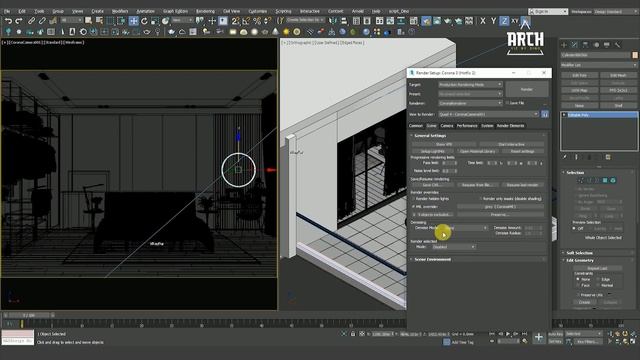Toggle Render only masks checkbox

(480, 199)
